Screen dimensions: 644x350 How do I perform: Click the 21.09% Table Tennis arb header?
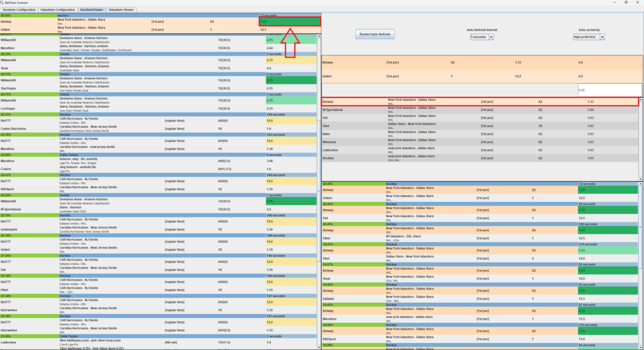coord(158,336)
